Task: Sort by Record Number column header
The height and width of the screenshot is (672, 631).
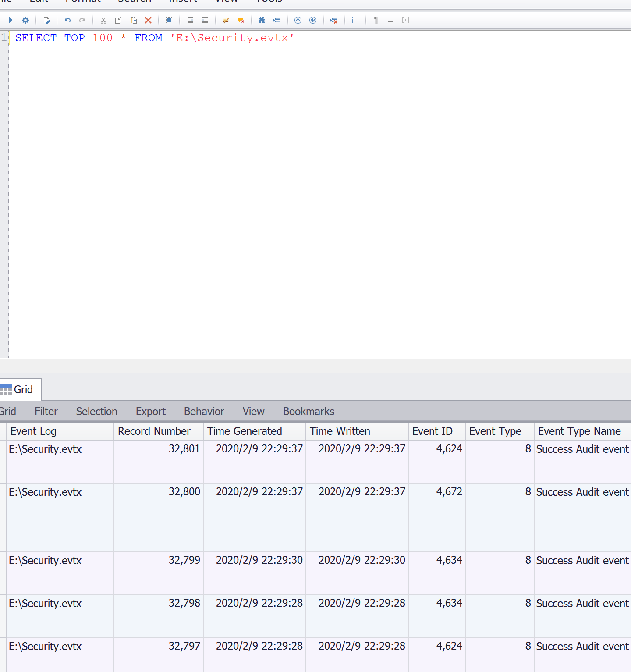Action: coord(154,431)
